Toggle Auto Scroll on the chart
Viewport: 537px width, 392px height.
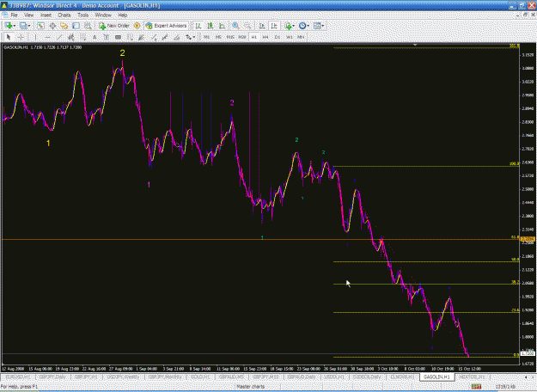(x=262, y=26)
